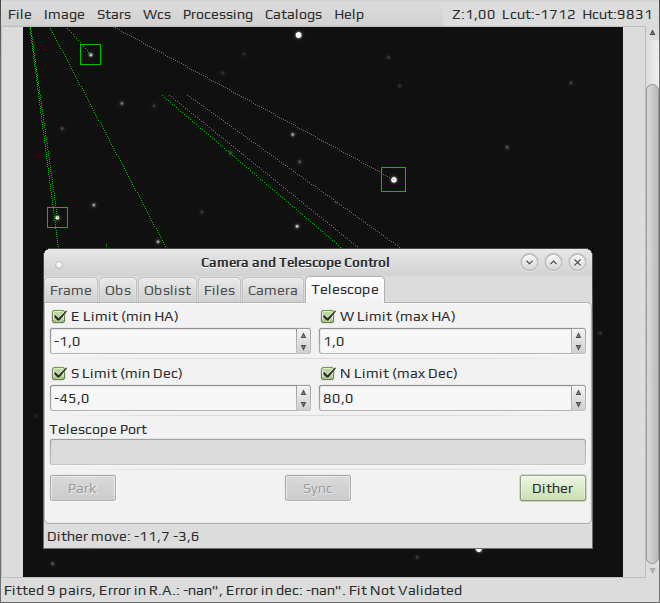This screenshot has width=660, height=603.
Task: Click the Telescope Port label
Action: 98,430
